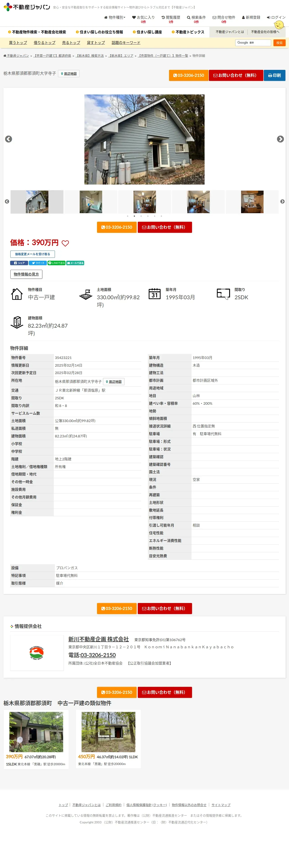This screenshot has width=289, height=868.
Task: Click the orange 検索 button
Action: [x=279, y=43]
